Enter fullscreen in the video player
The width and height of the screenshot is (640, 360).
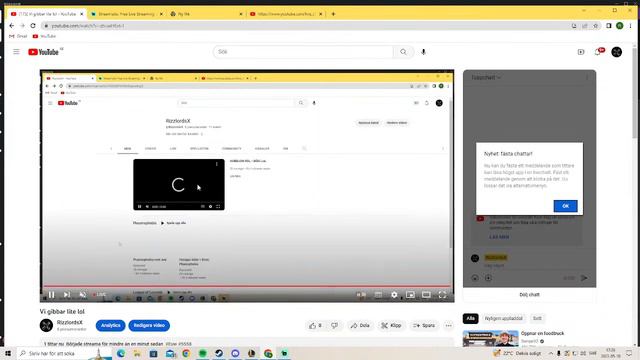tap(442, 294)
